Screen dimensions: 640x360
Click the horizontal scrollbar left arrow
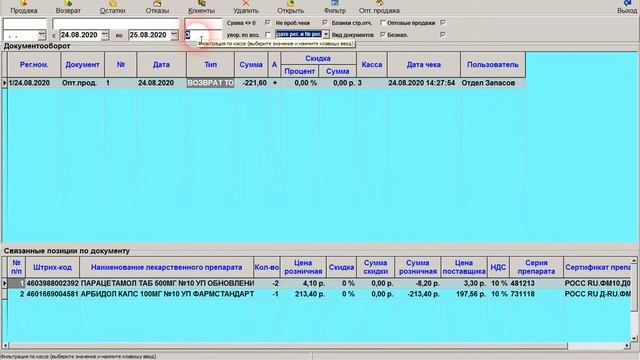click(5, 346)
